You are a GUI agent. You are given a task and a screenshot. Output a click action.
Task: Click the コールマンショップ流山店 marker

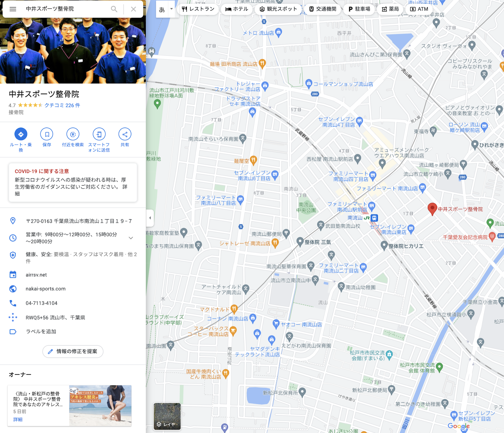click(x=309, y=84)
